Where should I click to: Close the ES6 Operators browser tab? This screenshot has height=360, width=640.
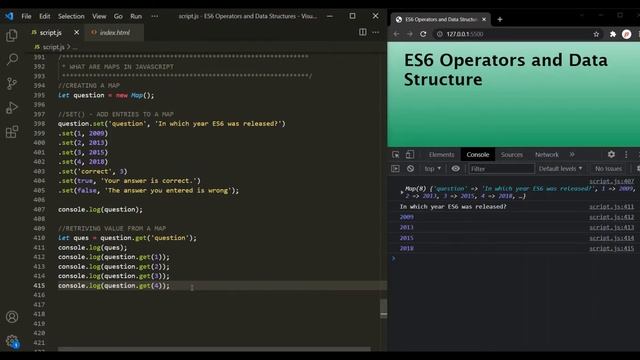484,19
